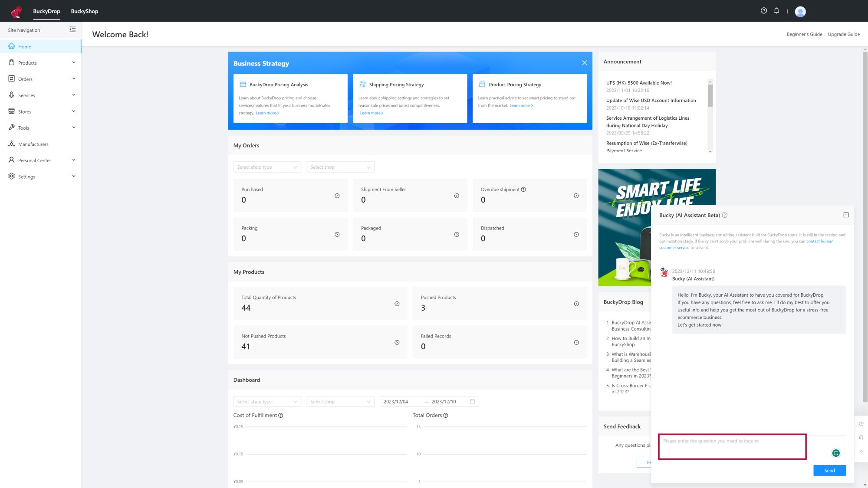Learn more about Shipping Pricing Strategy

click(x=372, y=113)
